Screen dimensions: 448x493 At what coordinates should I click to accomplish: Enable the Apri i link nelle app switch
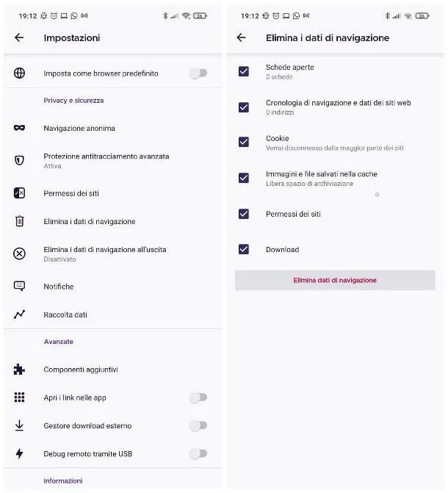point(198,397)
